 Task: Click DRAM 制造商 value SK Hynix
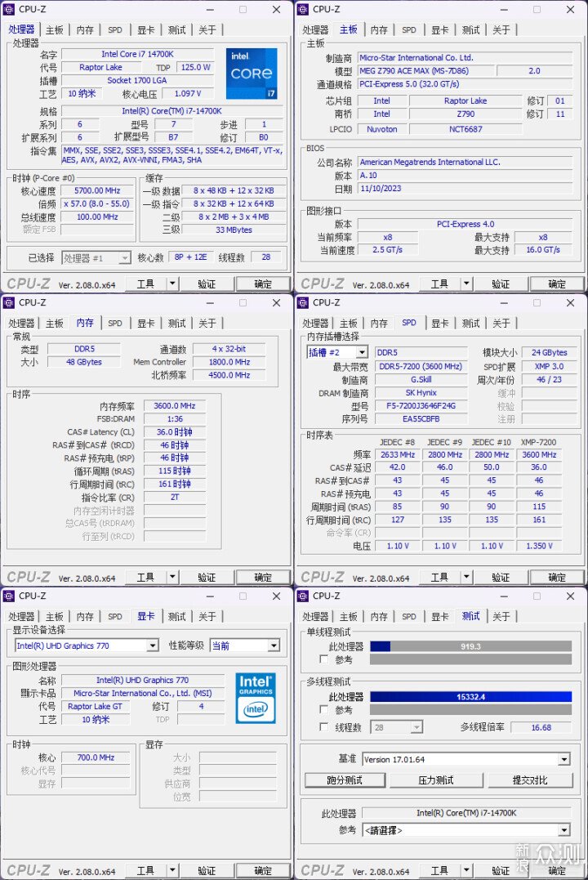coord(421,393)
